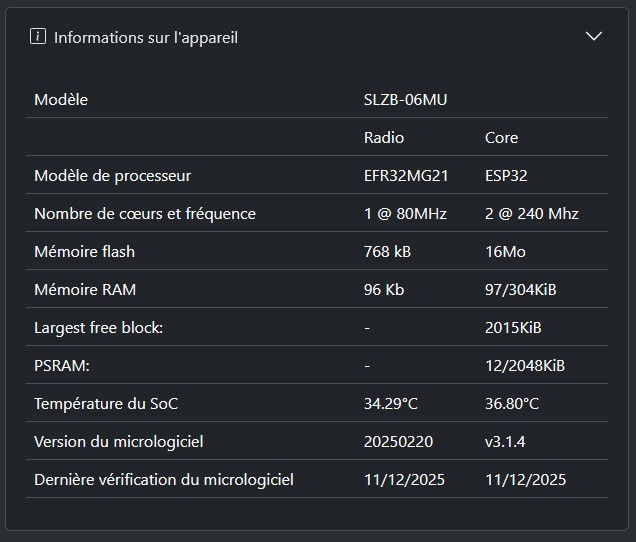636x542 pixels.
Task: Select the 12/2048KiB PSRAM value
Action: (x=525, y=366)
